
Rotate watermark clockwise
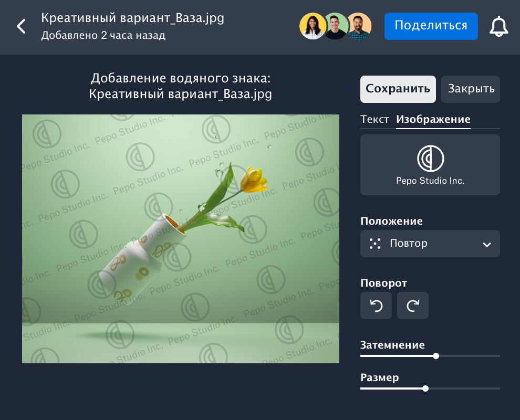pos(412,306)
